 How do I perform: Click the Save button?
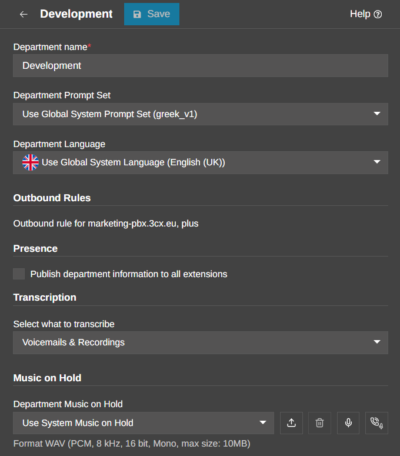click(x=152, y=14)
